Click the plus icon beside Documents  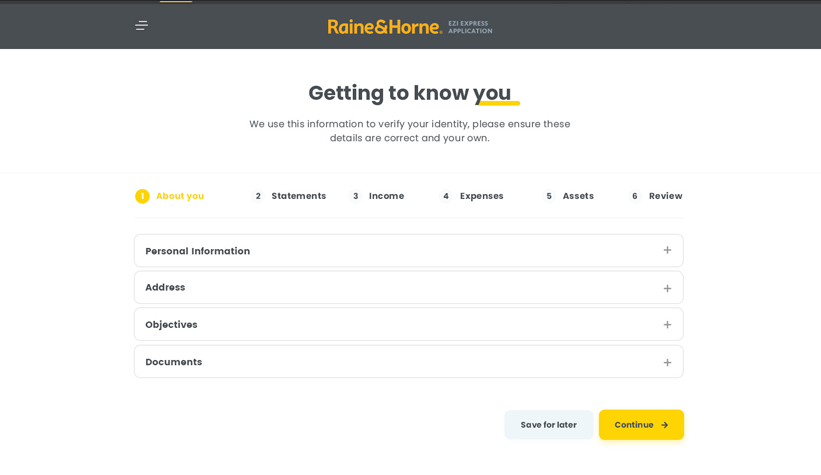667,362
